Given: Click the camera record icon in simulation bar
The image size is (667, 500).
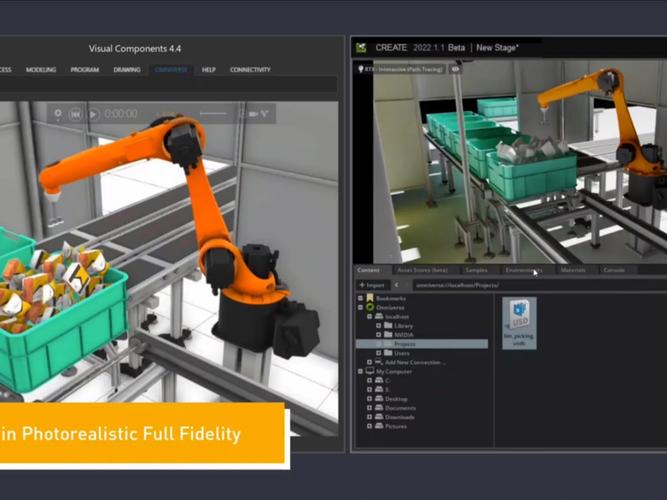Looking at the screenshot, I should coord(253,114).
